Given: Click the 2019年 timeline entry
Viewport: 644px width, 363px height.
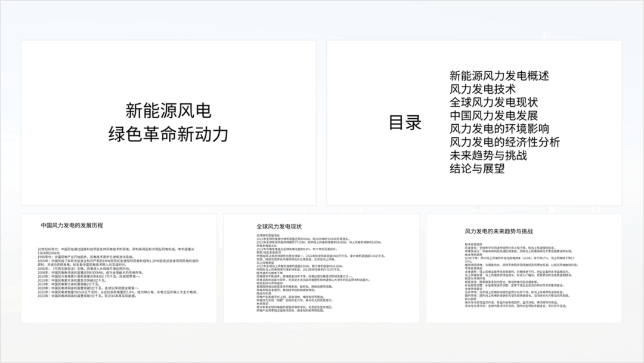Looking at the screenshot, I should click(x=69, y=284).
